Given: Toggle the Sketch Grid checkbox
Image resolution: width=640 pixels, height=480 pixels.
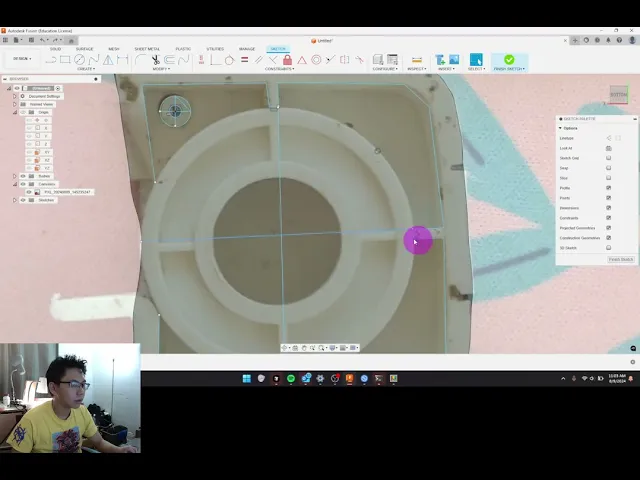Looking at the screenshot, I should coord(609,158).
